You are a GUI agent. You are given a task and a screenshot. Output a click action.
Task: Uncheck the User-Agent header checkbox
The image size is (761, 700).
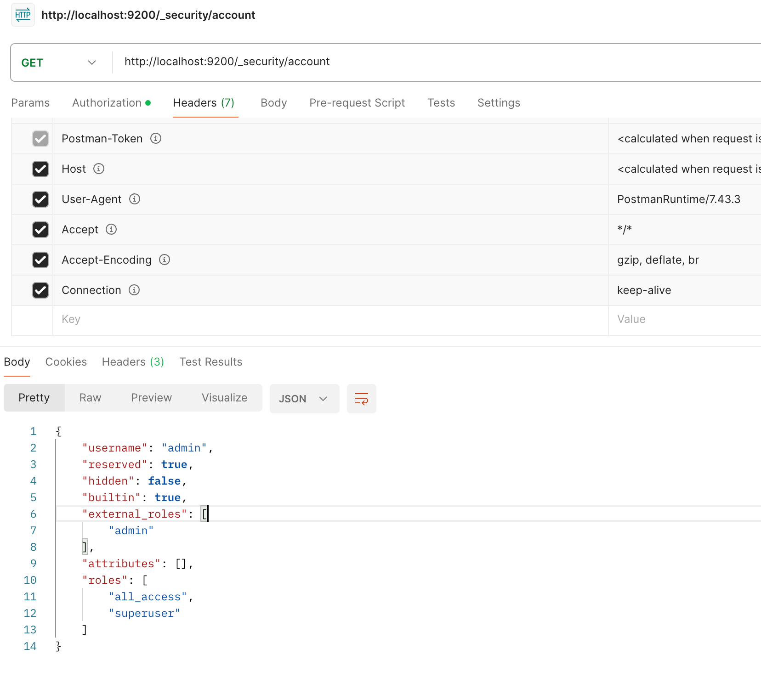40,199
